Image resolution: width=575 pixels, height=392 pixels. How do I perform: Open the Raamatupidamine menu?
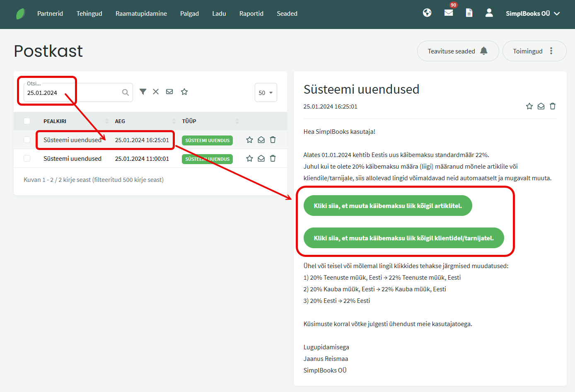pyautogui.click(x=141, y=14)
